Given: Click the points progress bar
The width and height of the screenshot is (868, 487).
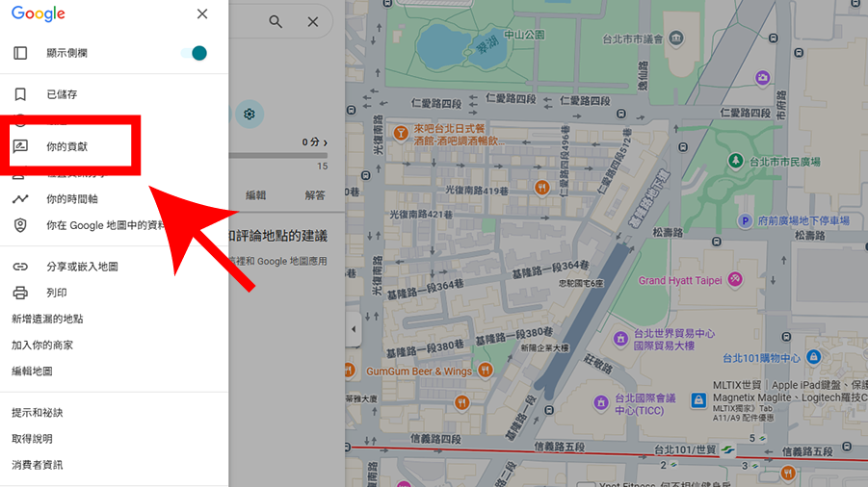Looking at the screenshot, I should pyautogui.click(x=278, y=155).
